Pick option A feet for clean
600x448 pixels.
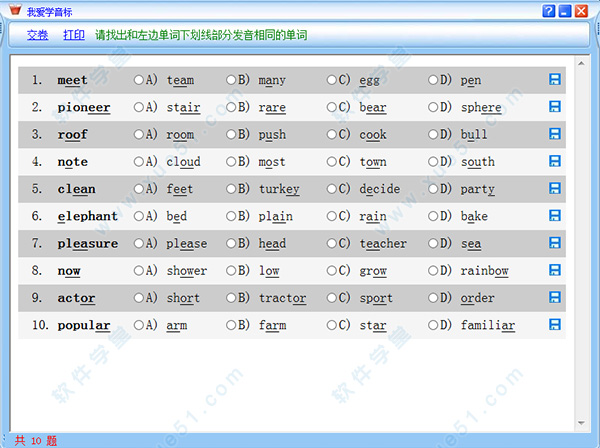(x=138, y=189)
